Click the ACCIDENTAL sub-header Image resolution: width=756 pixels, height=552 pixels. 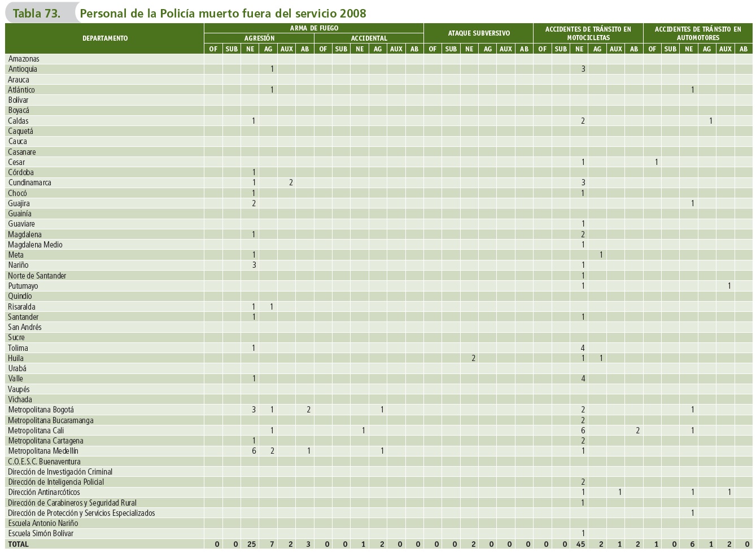pos(369,38)
